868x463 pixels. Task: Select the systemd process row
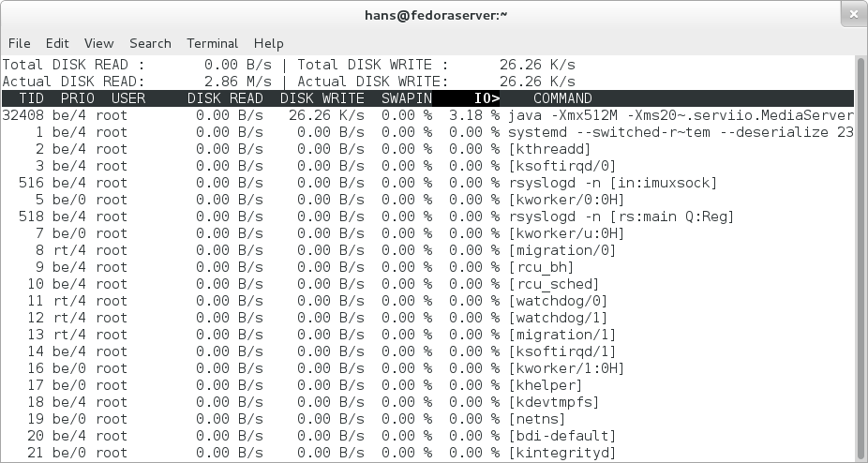(x=427, y=132)
